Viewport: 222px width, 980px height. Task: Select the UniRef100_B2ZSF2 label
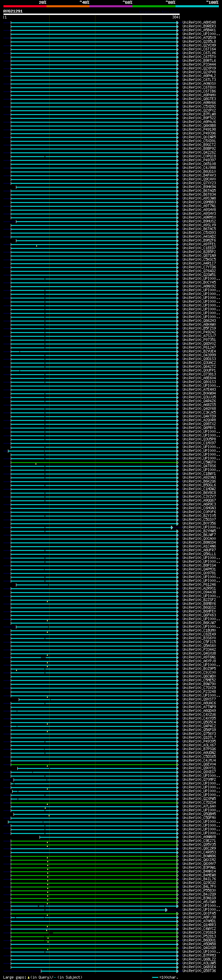(199, 600)
